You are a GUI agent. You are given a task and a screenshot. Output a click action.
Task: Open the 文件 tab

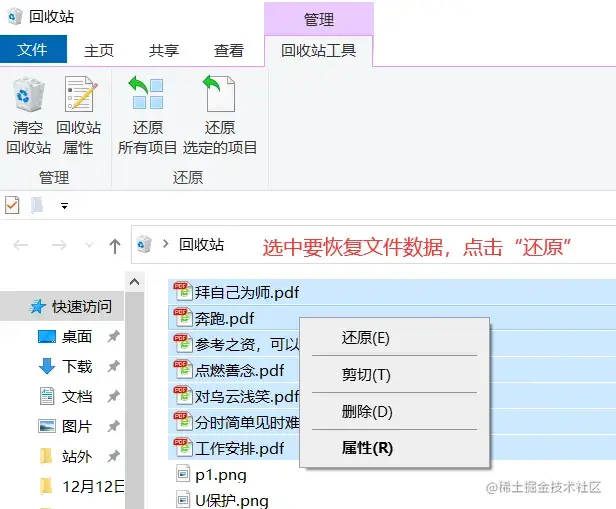(x=33, y=49)
